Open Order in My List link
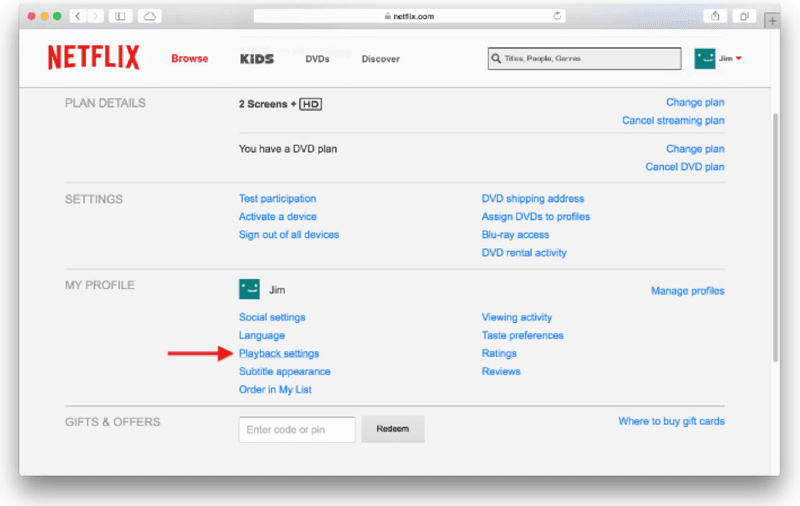Screen dimensions: 800x506 pos(275,390)
